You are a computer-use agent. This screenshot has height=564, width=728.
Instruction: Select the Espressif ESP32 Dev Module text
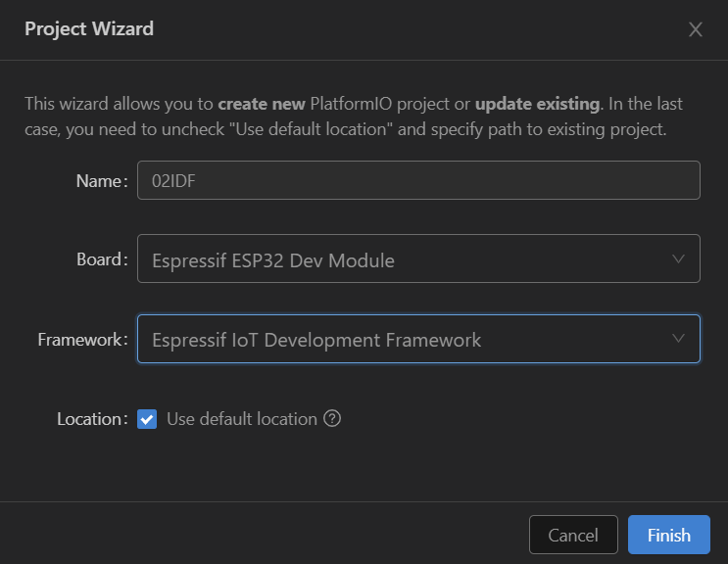coord(273,260)
